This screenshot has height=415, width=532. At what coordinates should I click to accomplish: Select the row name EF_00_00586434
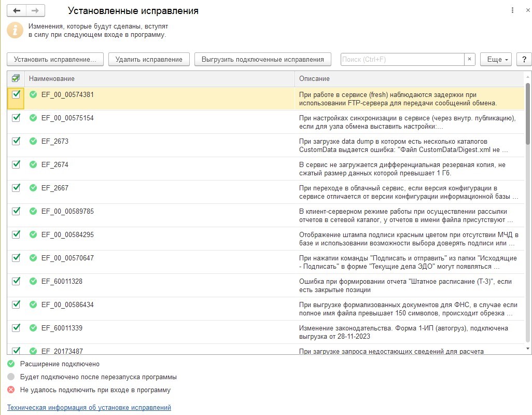pos(67,305)
